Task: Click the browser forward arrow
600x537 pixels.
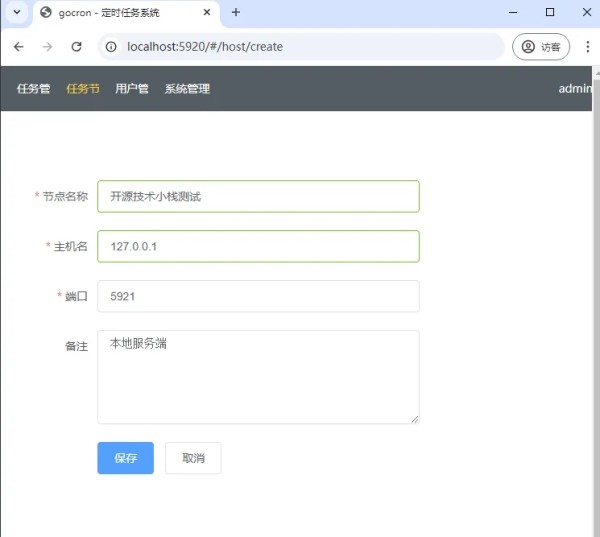Action: point(47,47)
